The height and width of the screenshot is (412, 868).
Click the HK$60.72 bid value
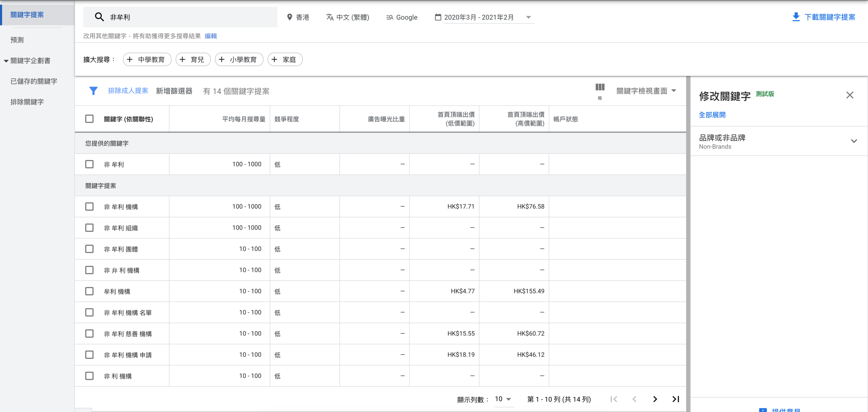pyautogui.click(x=531, y=334)
